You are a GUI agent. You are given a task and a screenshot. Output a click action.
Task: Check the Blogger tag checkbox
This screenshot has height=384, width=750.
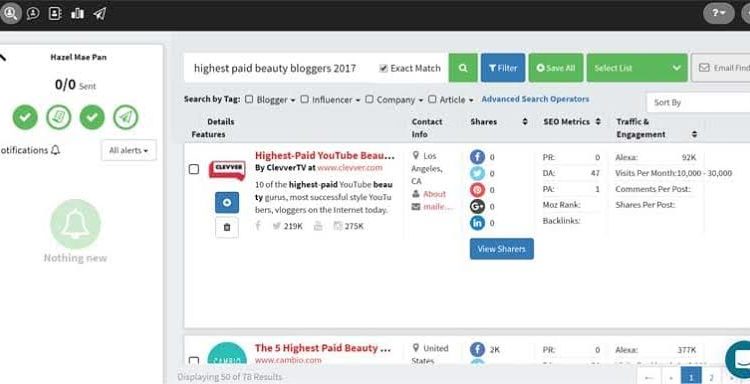(x=249, y=99)
